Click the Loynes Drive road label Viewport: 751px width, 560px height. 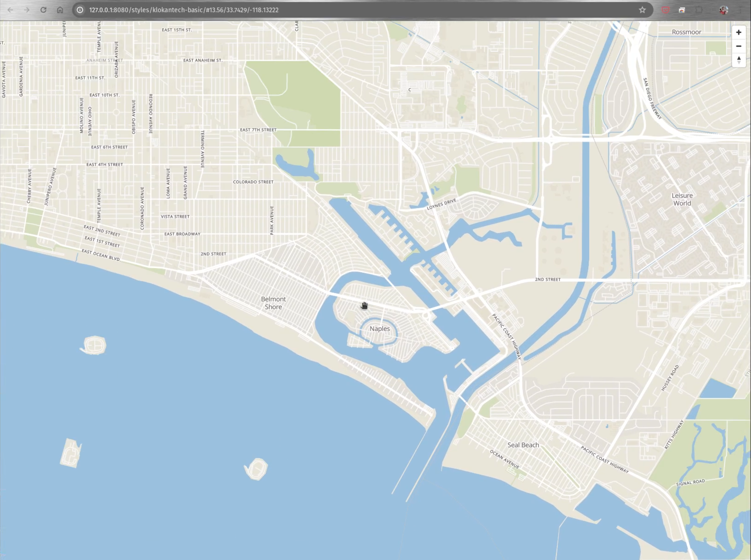coord(441,204)
